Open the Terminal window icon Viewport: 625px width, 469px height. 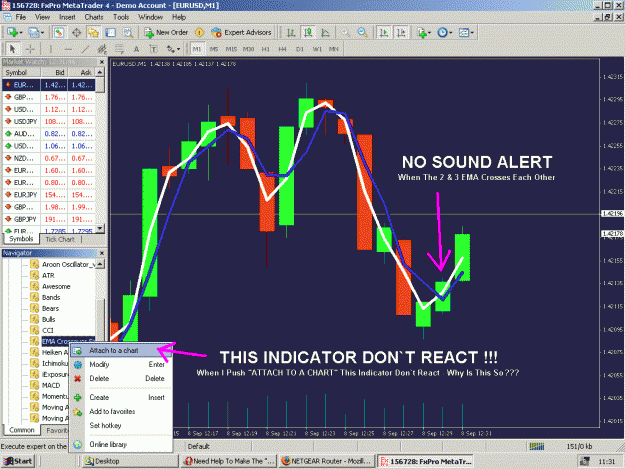pyautogui.click(x=110, y=33)
